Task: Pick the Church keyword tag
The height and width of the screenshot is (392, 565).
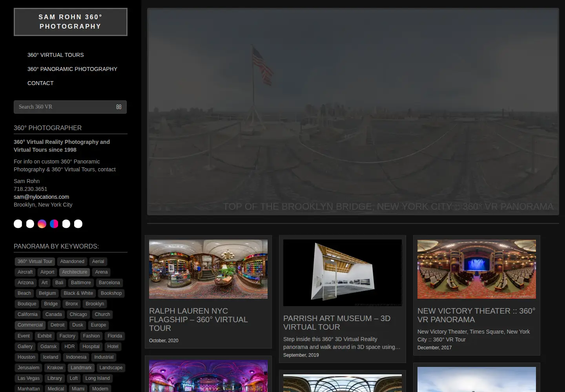Action: [102, 314]
